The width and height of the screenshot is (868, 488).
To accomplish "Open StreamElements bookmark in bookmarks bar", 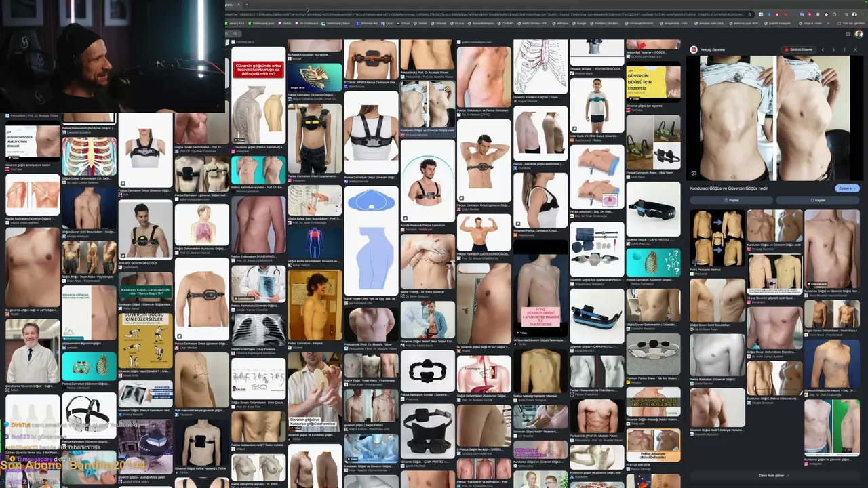I will pos(481,23).
